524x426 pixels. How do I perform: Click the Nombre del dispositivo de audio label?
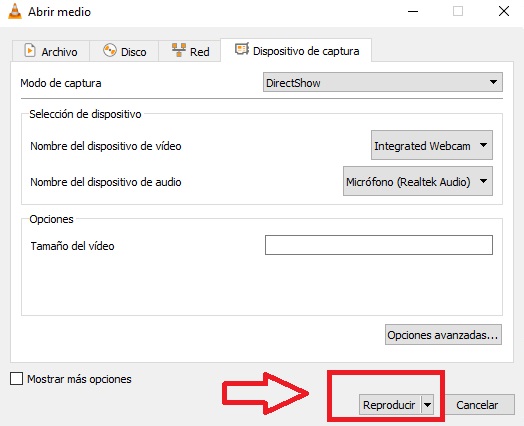pos(106,182)
